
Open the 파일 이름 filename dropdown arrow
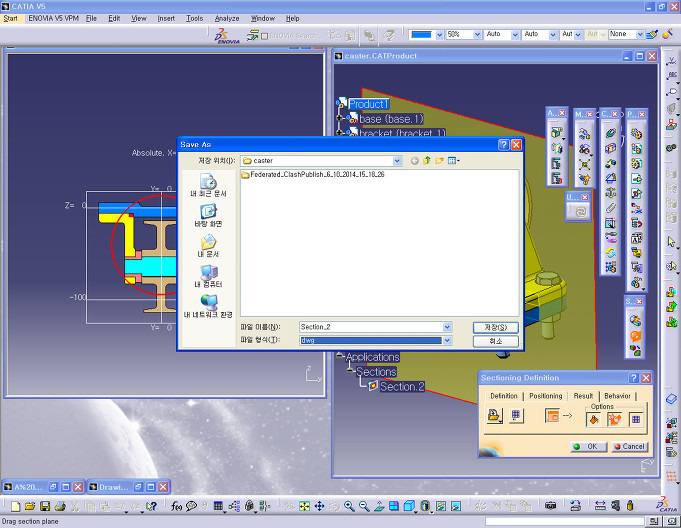pyautogui.click(x=447, y=327)
